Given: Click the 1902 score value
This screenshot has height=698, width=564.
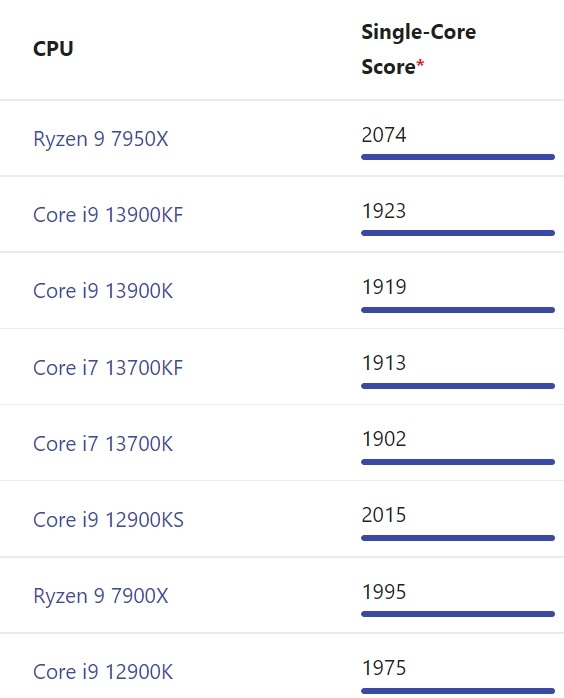Looking at the screenshot, I should pos(384,439).
